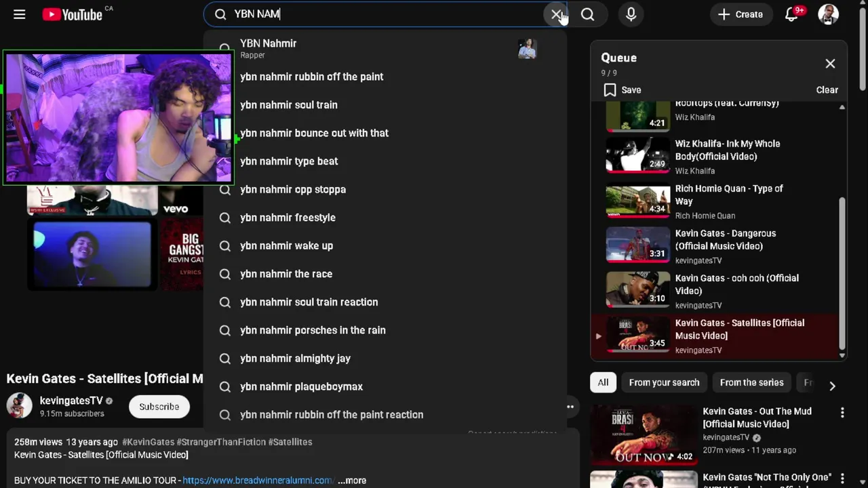
Task: Click search icon beside 'ybn nahmir freestyle'
Action: [x=225, y=218]
